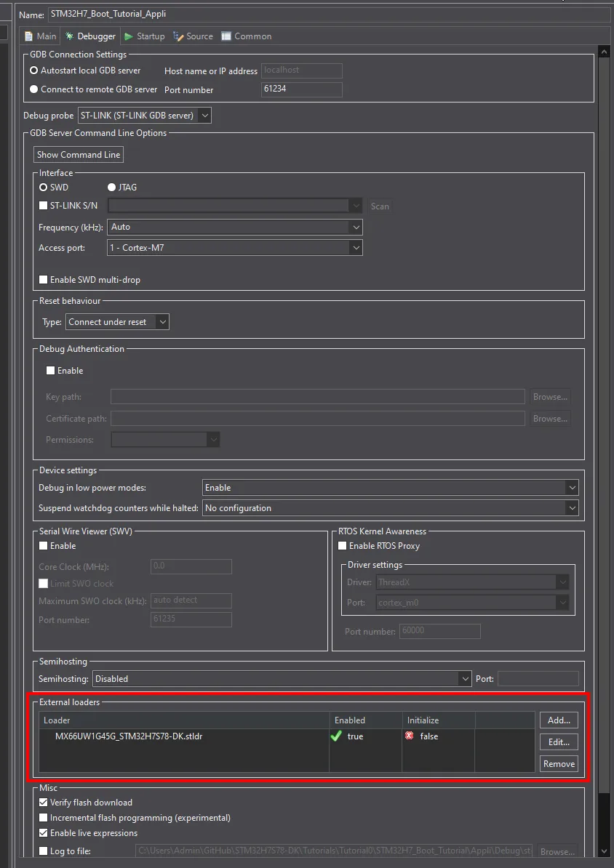Viewport: 614px width, 868px height.
Task: Click the scrollbar down arrow
Action: pyautogui.click(x=605, y=851)
